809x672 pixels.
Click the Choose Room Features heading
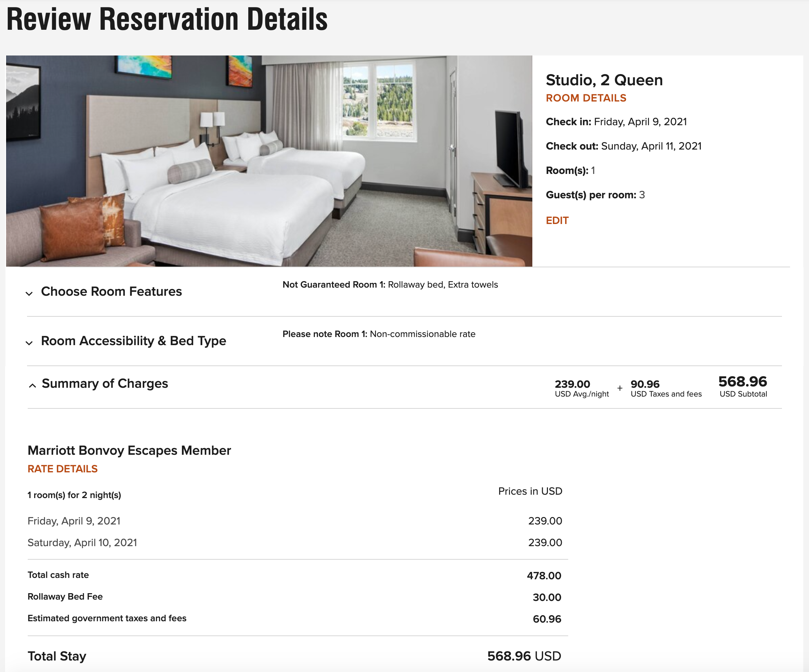[111, 292]
